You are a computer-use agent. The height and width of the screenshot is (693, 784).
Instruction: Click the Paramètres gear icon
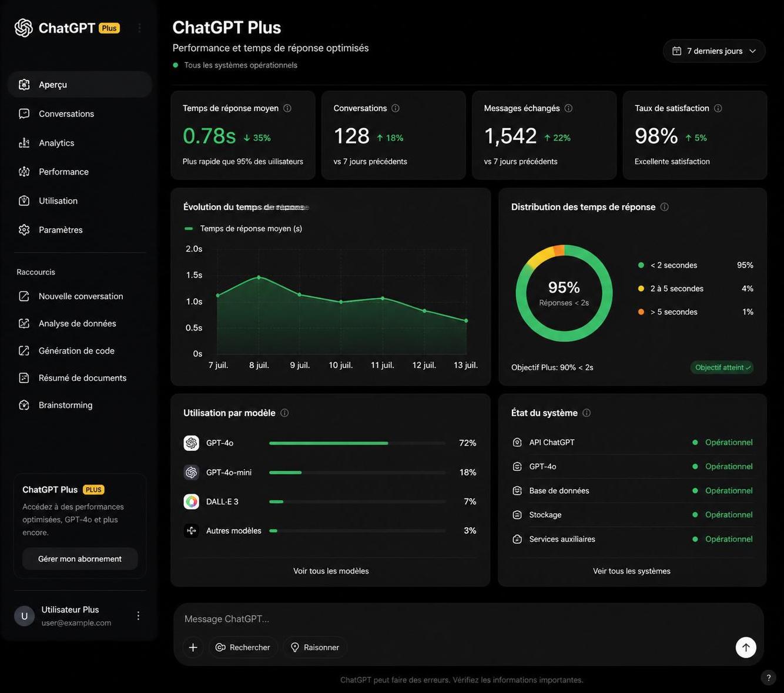point(24,230)
